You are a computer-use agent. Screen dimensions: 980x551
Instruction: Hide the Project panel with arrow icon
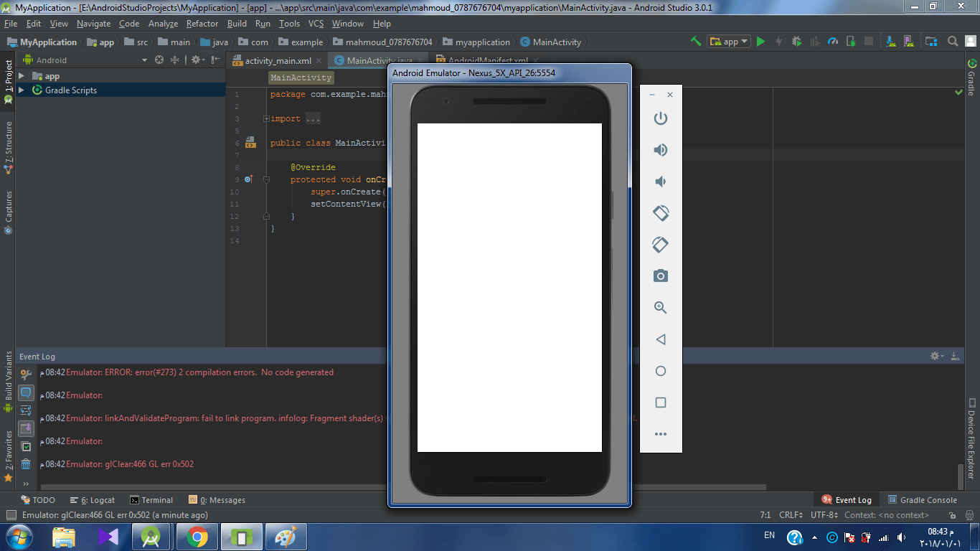click(215, 60)
